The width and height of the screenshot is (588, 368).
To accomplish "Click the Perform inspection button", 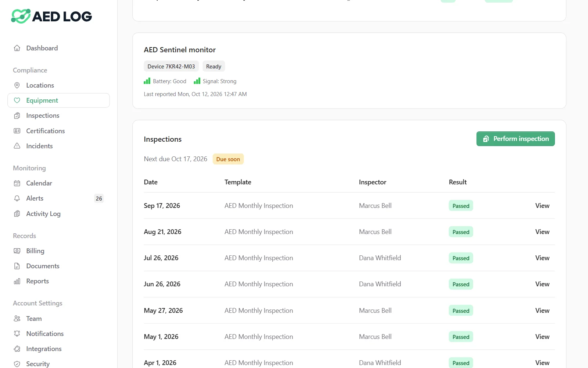I will click(516, 139).
